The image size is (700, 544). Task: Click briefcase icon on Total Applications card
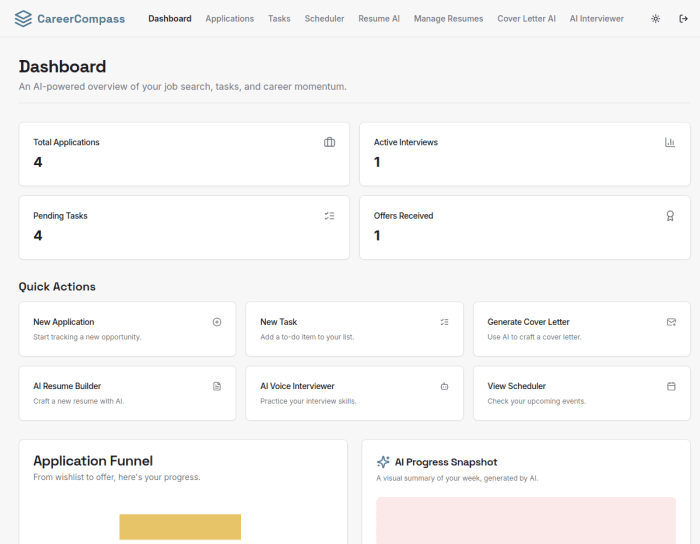tap(329, 142)
